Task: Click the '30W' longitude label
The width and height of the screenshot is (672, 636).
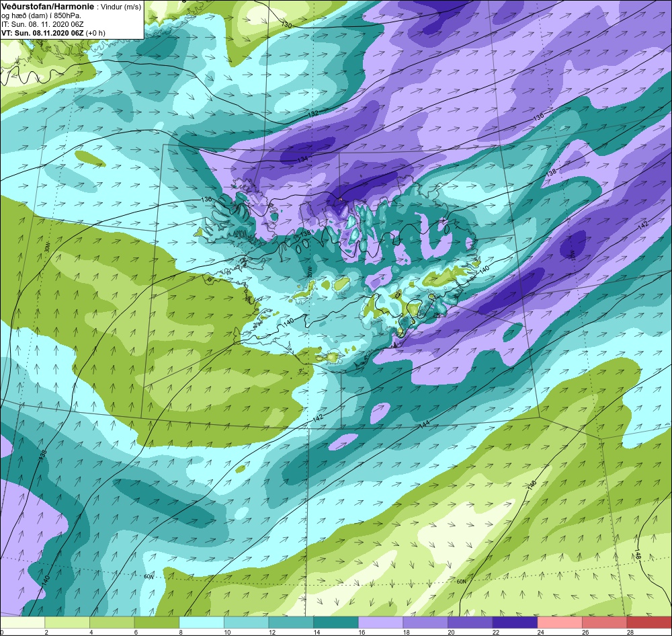Action: 48,247
